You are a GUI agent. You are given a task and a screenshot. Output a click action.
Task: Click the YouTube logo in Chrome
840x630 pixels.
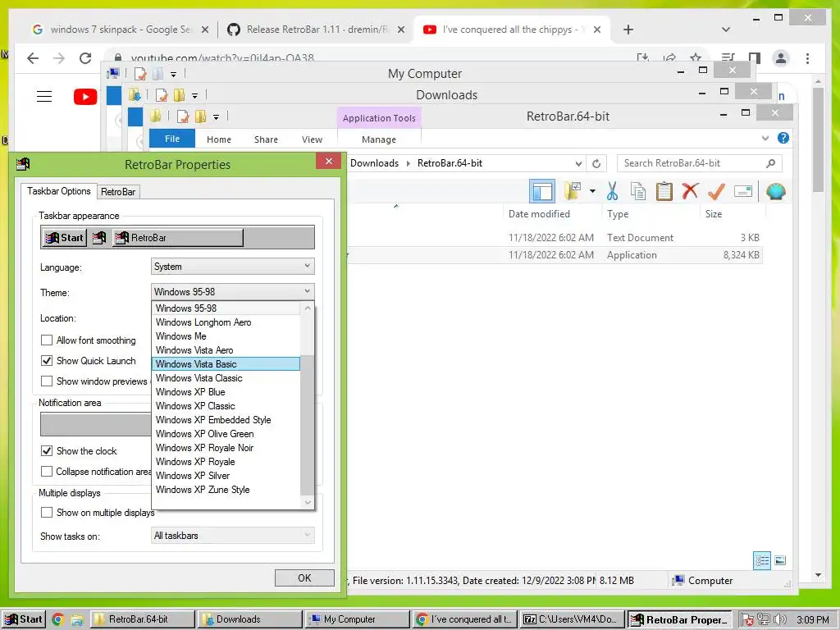tap(85, 97)
